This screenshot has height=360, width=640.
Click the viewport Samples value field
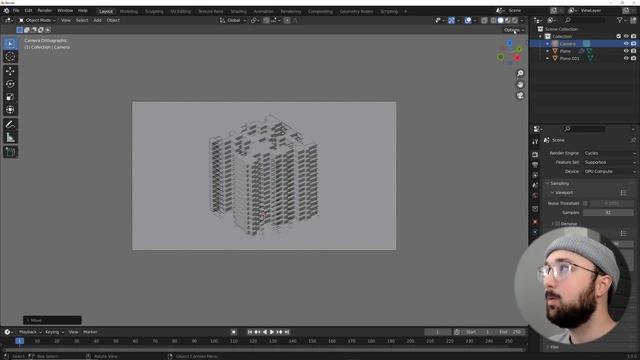tap(608, 213)
